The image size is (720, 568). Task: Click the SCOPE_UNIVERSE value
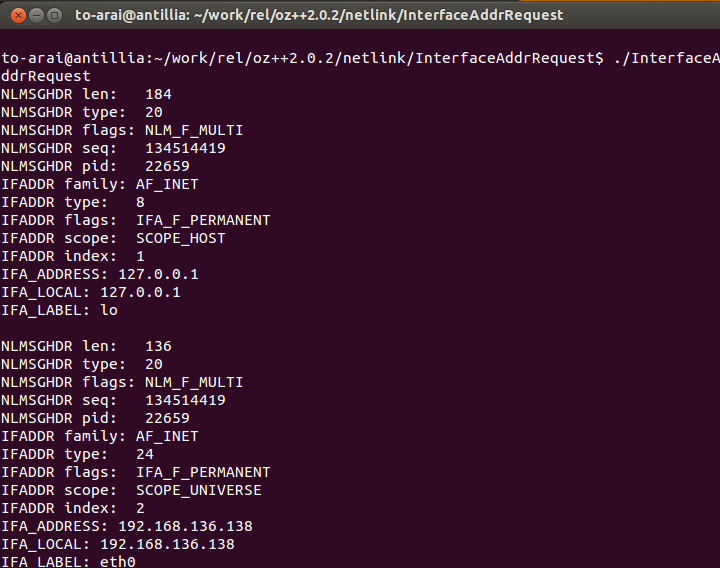tap(199, 490)
